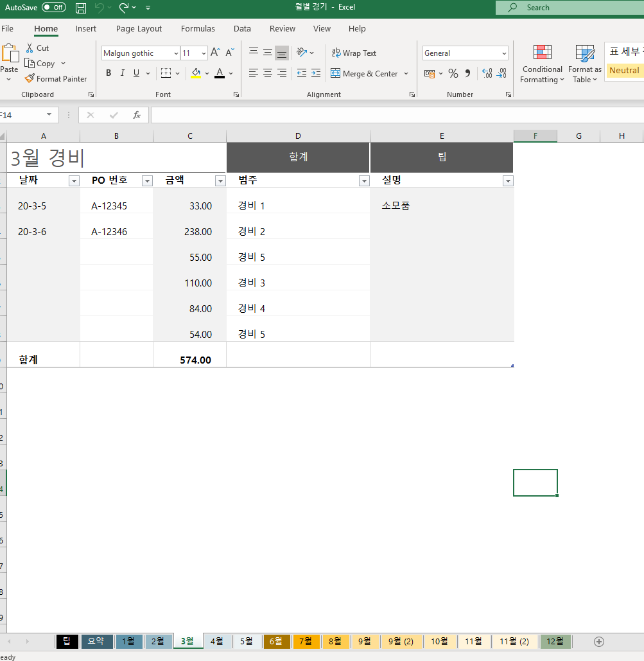Click the Copy icon

click(x=30, y=63)
